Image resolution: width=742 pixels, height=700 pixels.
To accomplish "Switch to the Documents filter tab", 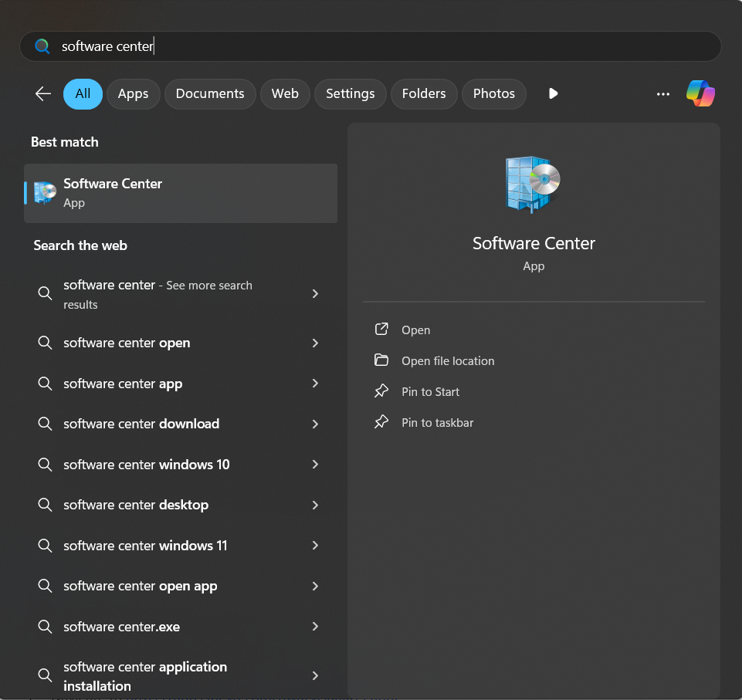I will tap(210, 93).
